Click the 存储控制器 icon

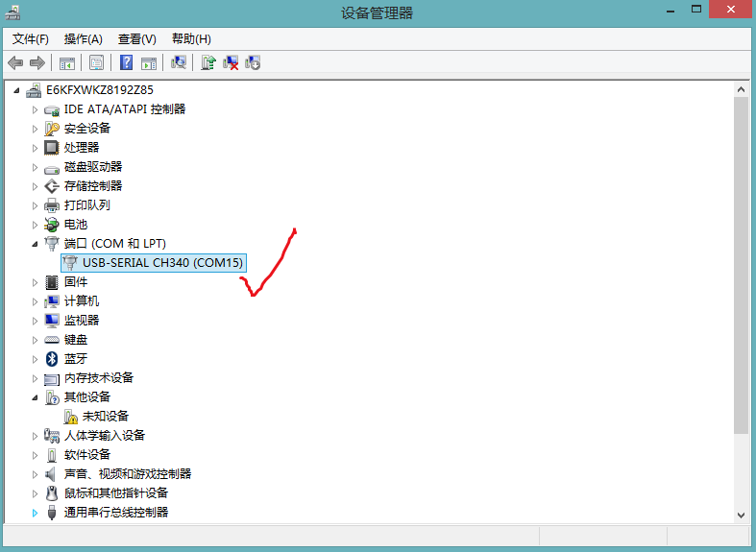coord(52,186)
